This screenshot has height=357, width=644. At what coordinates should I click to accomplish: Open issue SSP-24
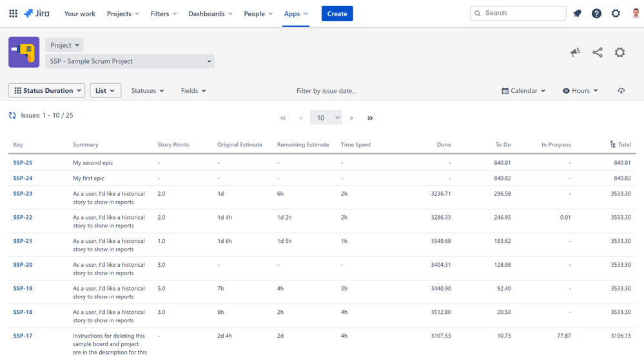pyautogui.click(x=23, y=179)
